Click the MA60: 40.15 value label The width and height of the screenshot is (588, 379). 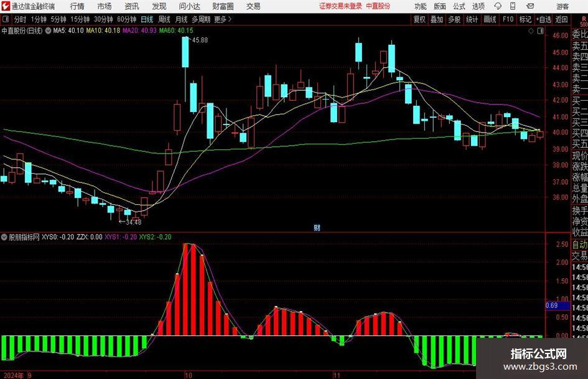(176, 30)
